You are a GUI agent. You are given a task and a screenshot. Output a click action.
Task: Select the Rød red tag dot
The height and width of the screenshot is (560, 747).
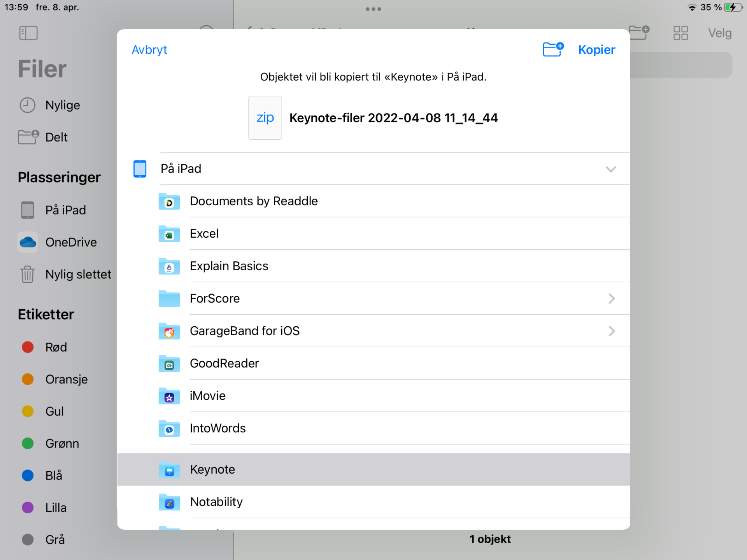(x=28, y=347)
